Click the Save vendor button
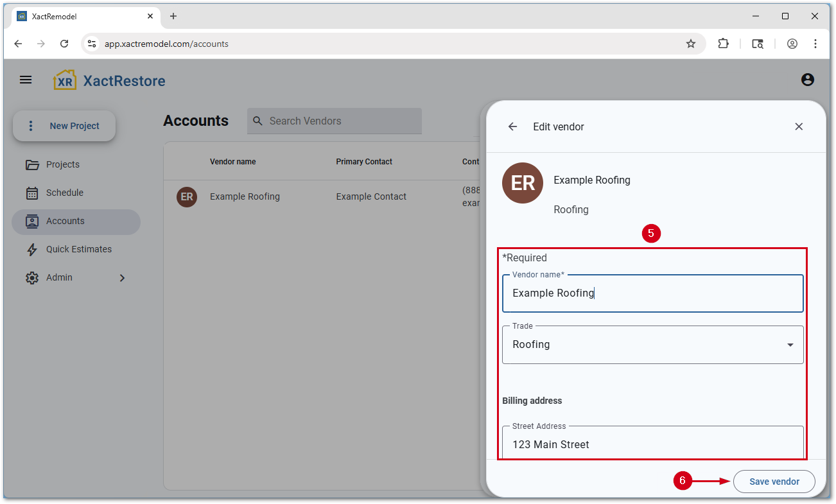 pyautogui.click(x=774, y=482)
